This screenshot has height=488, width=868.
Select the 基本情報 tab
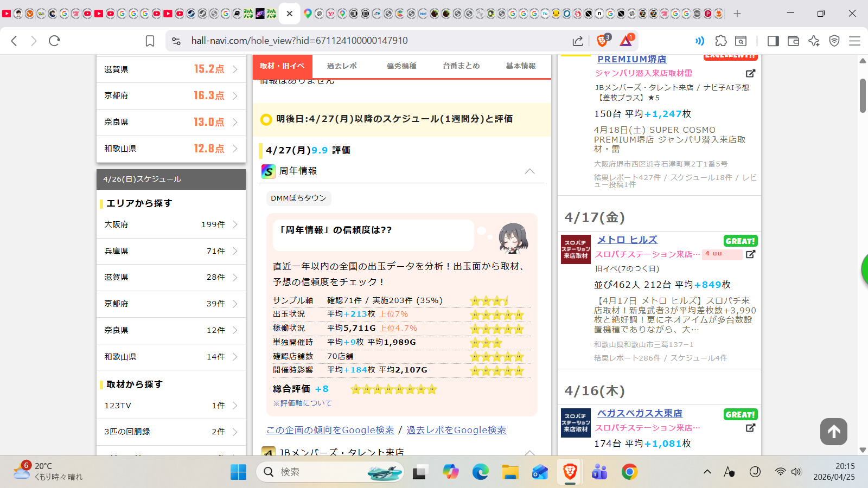[x=521, y=66]
